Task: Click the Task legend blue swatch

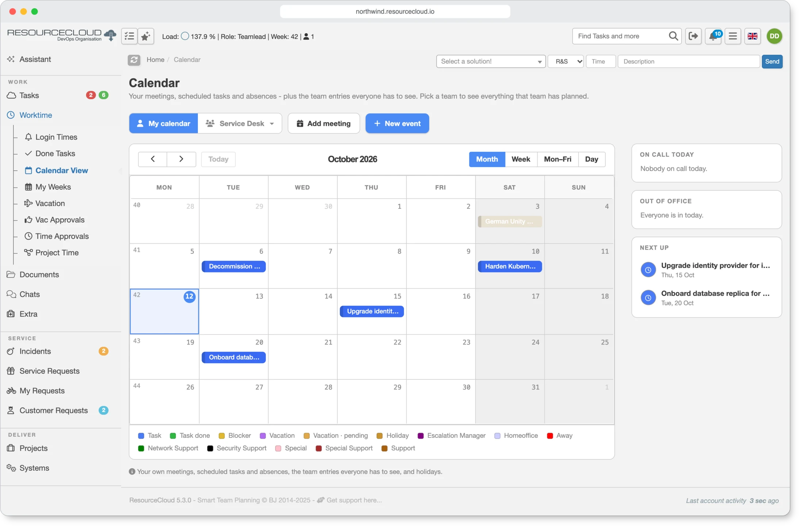Action: (x=141, y=436)
